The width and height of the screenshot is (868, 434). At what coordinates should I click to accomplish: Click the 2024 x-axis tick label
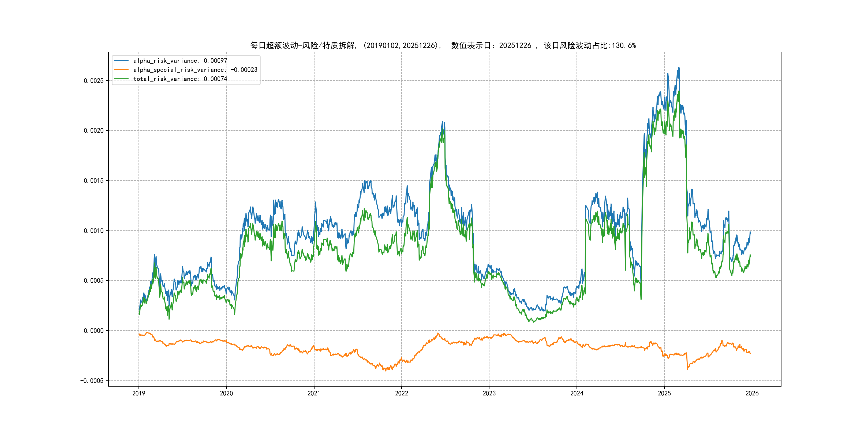click(x=577, y=393)
